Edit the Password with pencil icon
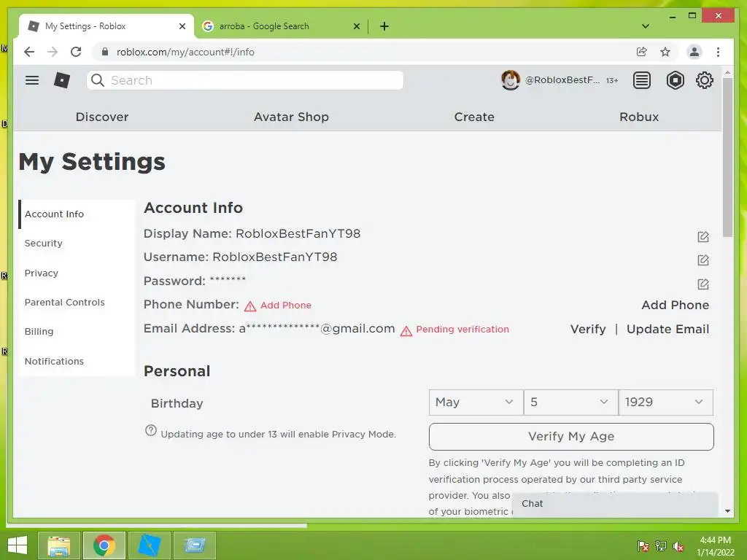The image size is (747, 560). 703,284
